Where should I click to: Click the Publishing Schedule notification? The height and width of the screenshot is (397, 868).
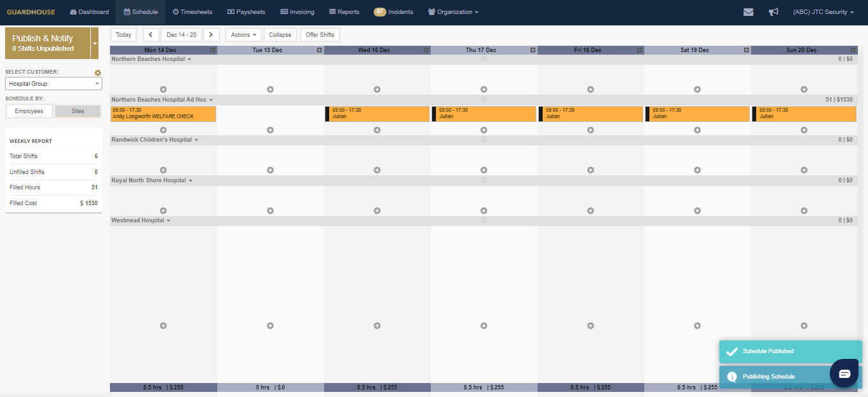pos(775,377)
